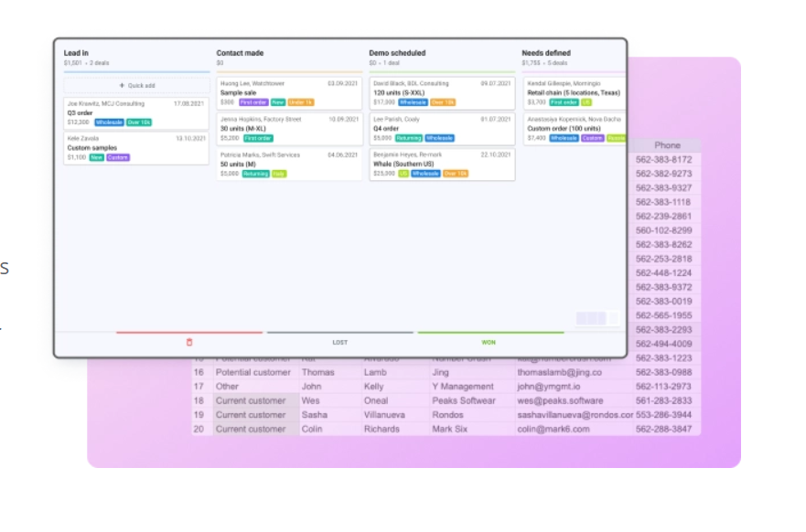
Task: Click the green "New" tag swatch
Action: click(95, 157)
